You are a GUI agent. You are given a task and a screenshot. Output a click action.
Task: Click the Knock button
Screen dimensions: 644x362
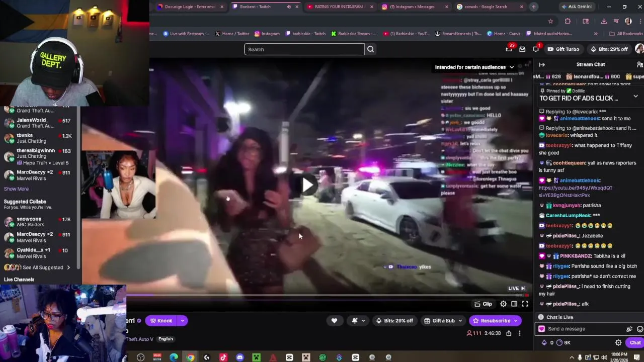point(161,321)
